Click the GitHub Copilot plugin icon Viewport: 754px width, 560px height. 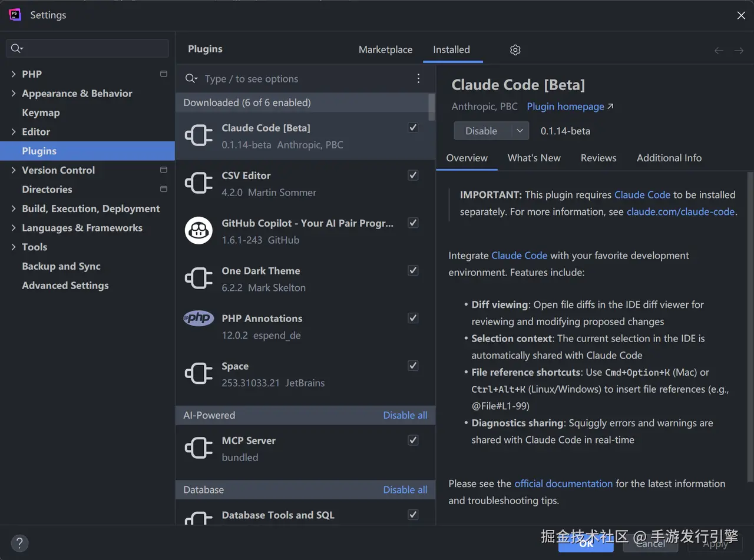[199, 231]
